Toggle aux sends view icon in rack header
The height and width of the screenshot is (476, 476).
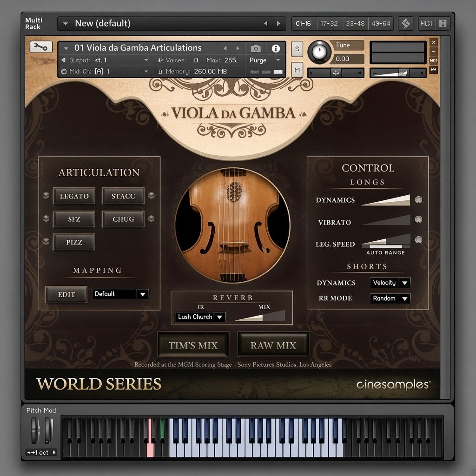pos(405,23)
